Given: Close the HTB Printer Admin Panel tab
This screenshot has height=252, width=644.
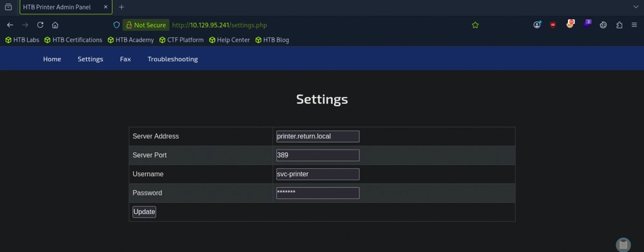Looking at the screenshot, I should tap(105, 7).
